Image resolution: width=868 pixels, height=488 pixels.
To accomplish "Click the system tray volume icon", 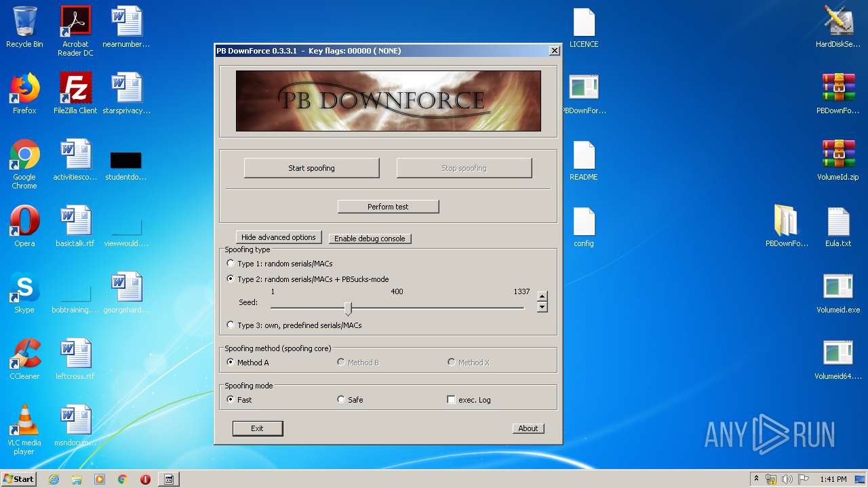I will coord(787,479).
